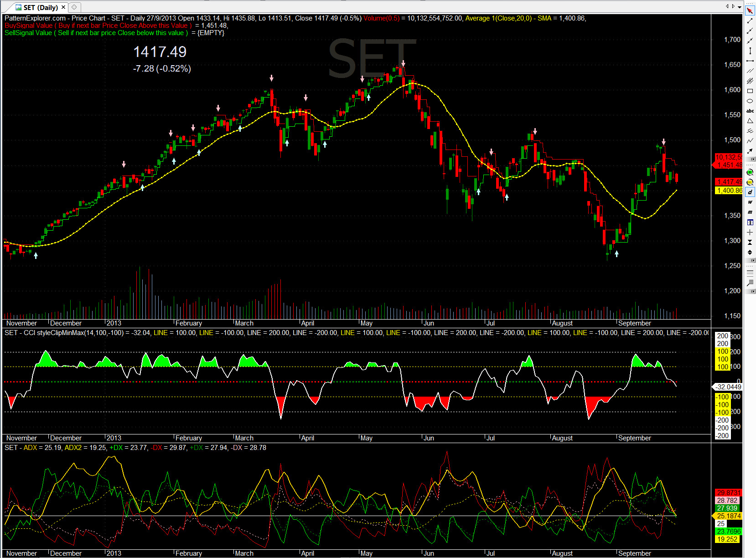Open a new chart tab
Viewport: 756px width, 558px height.
[x=74, y=7]
